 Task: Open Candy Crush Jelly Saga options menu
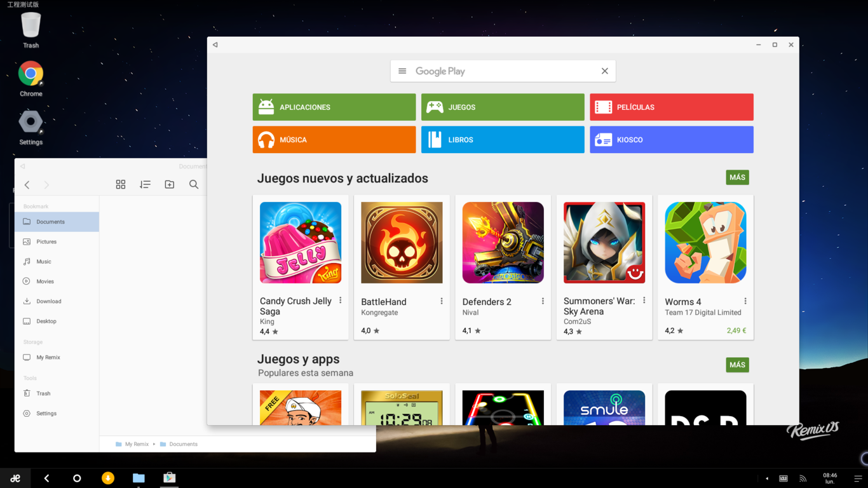tap(340, 300)
